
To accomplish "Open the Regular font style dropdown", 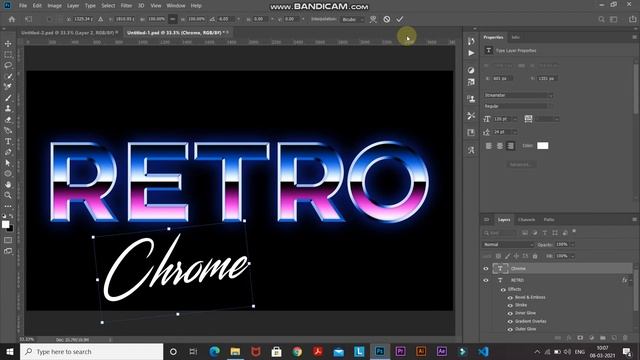I will point(516,106).
